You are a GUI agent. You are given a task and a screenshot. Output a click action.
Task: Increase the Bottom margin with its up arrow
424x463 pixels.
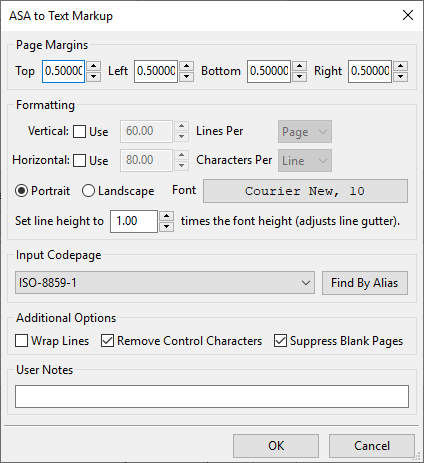tap(299, 66)
